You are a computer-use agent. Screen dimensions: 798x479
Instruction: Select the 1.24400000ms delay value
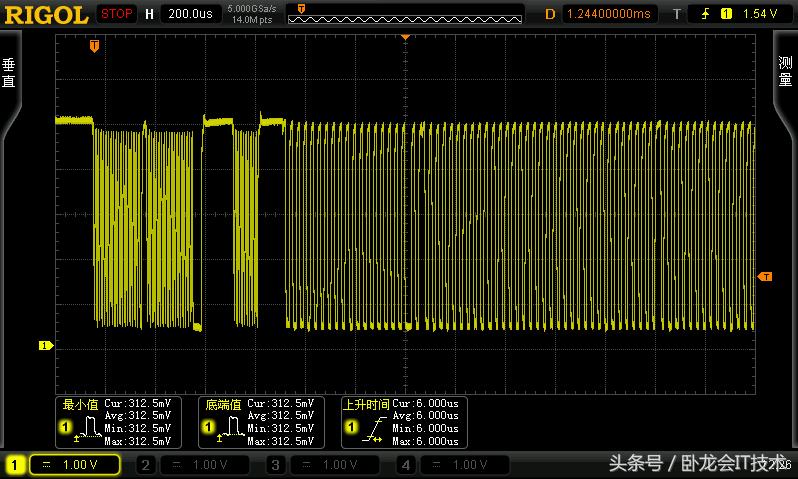608,14
